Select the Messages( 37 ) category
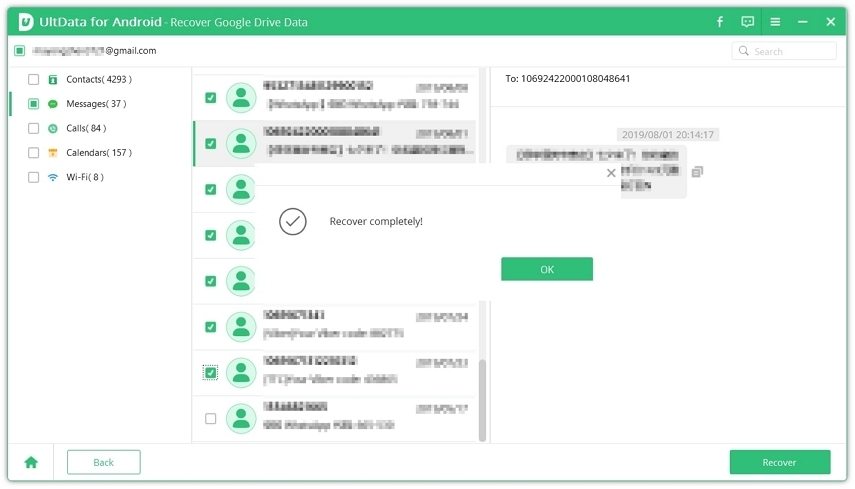855x489 pixels. click(96, 104)
